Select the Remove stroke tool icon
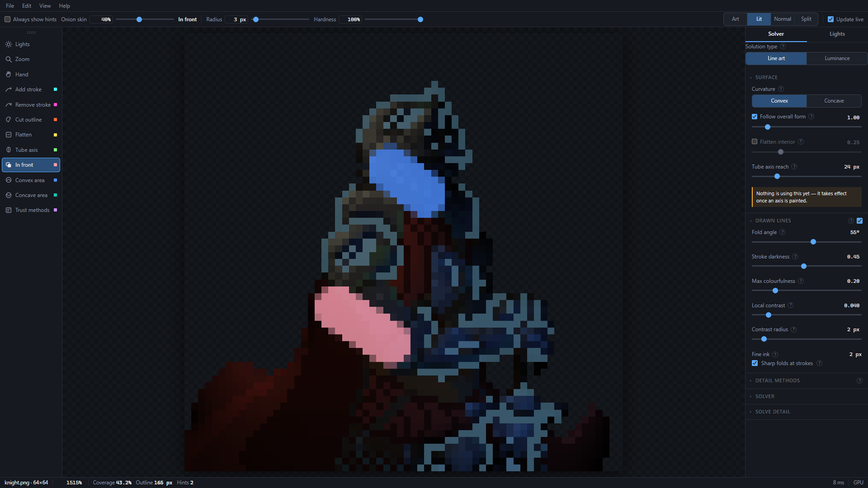Viewport: 868px width, 488px height. (x=9, y=105)
